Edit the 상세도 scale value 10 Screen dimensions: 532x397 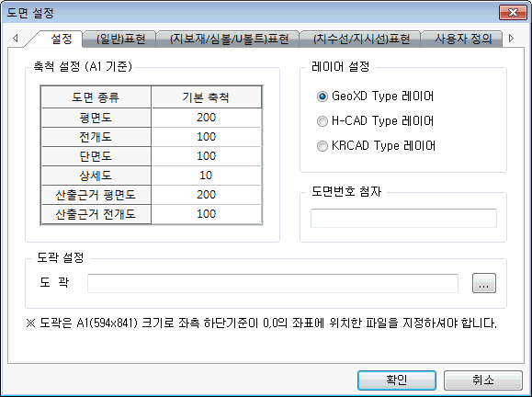pyautogui.click(x=207, y=176)
